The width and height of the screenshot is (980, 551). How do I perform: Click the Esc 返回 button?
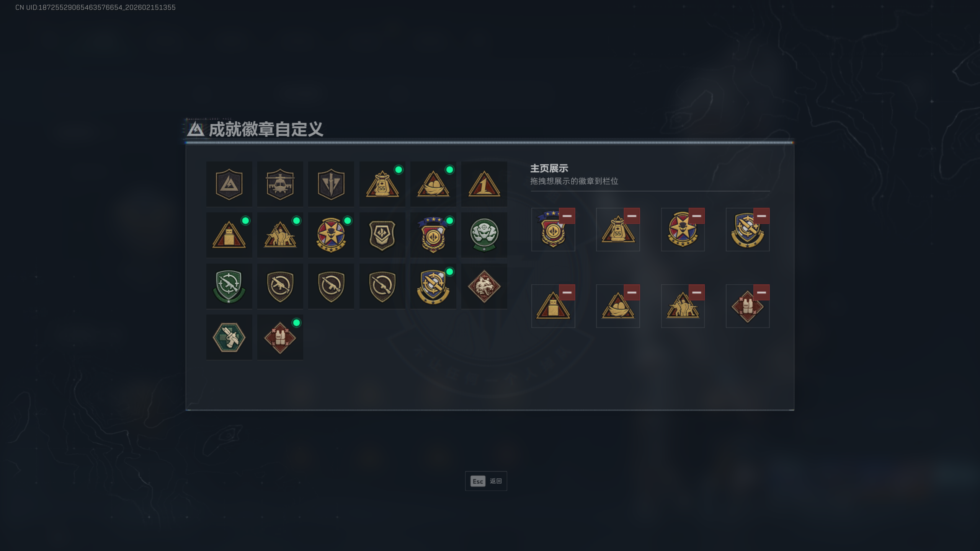pyautogui.click(x=486, y=481)
